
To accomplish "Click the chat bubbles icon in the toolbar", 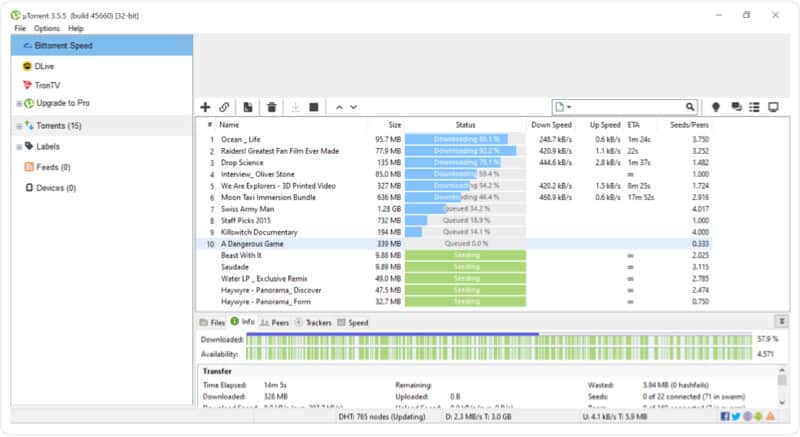I will [736, 107].
